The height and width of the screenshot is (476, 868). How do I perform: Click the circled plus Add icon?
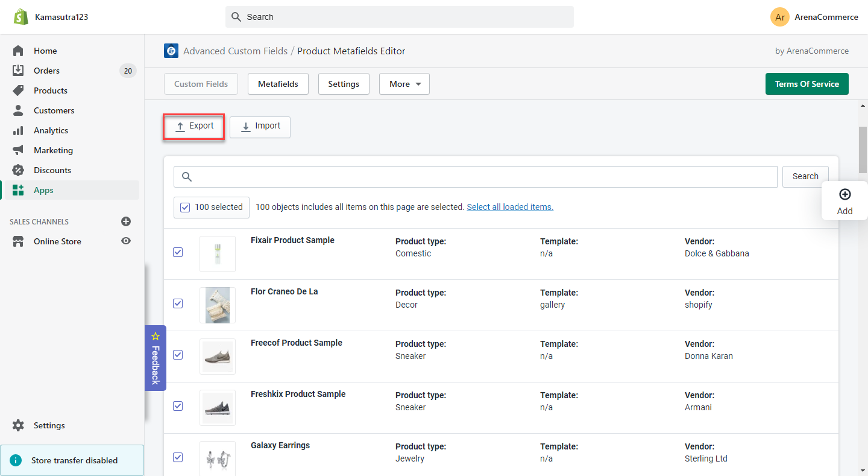(x=845, y=194)
